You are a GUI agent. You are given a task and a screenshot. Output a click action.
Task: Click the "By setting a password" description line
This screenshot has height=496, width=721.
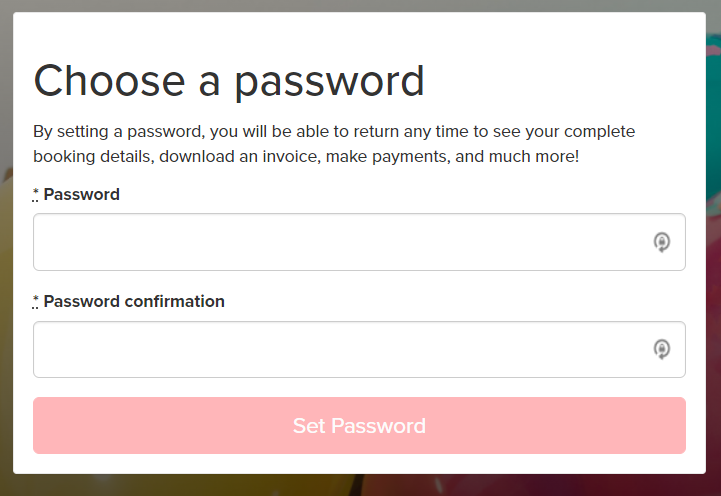(334, 132)
